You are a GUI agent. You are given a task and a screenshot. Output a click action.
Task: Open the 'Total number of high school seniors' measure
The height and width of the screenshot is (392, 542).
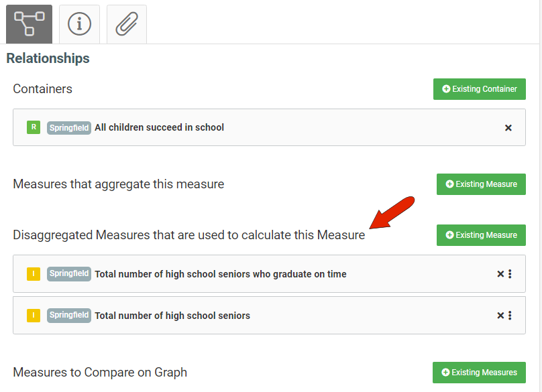tap(172, 316)
